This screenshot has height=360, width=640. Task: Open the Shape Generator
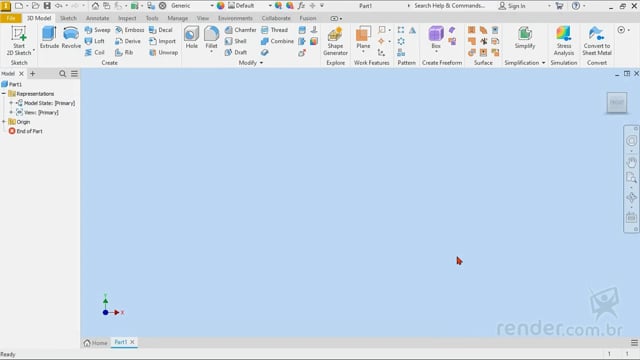pos(335,41)
